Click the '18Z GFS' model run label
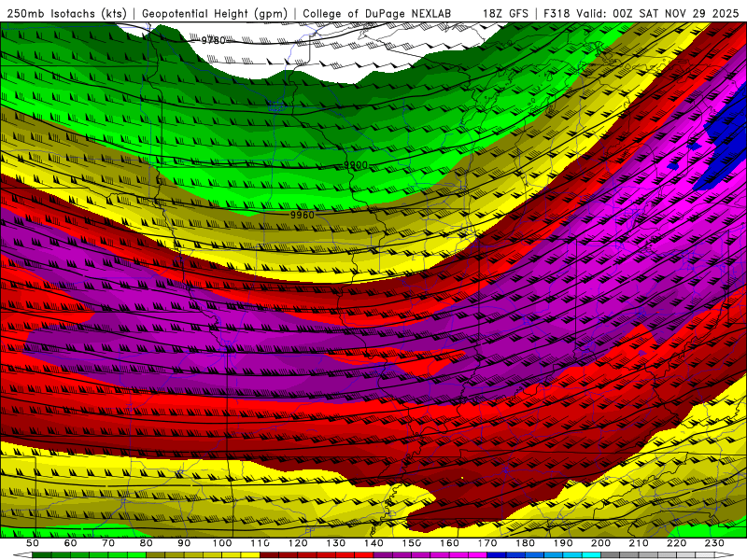Viewport: 747px width, 560px height. [505, 14]
